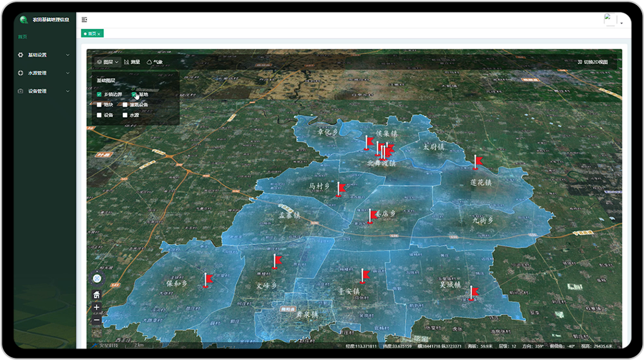Select the 测量 measure tool
The image size is (644, 361).
132,62
